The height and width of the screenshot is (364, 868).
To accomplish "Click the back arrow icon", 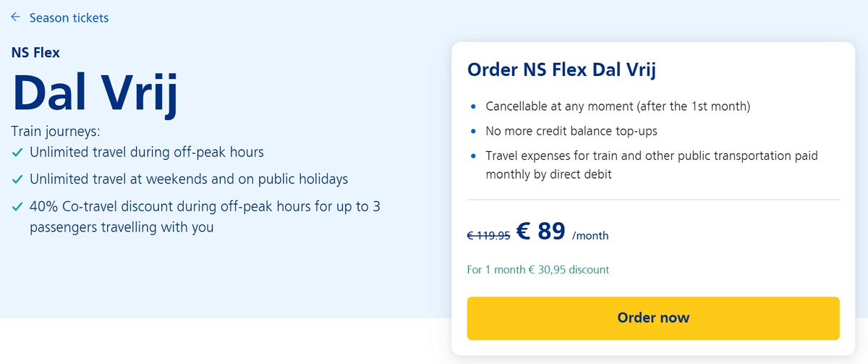I will [x=16, y=17].
